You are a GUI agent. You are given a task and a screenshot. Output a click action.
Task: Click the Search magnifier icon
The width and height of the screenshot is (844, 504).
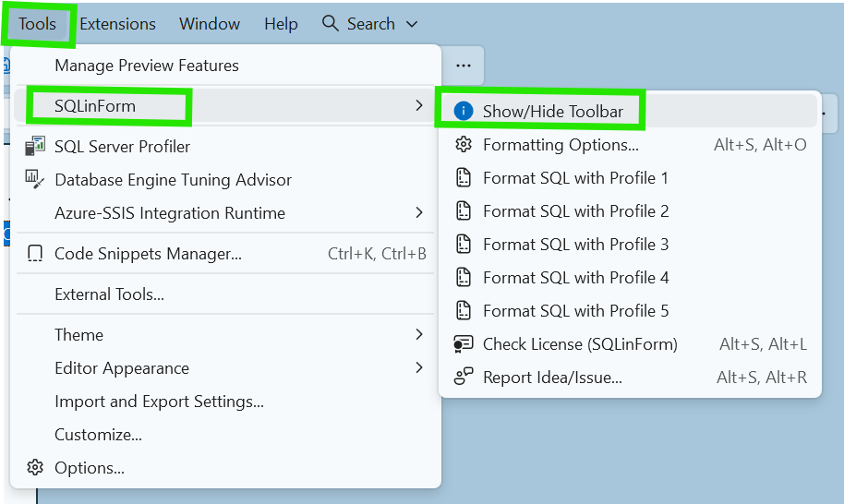point(330,24)
